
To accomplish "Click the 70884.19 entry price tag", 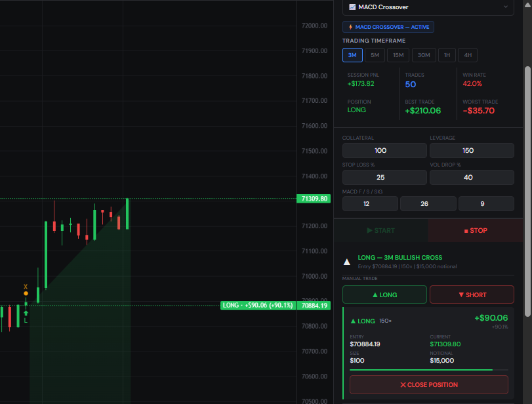I will (314, 305).
